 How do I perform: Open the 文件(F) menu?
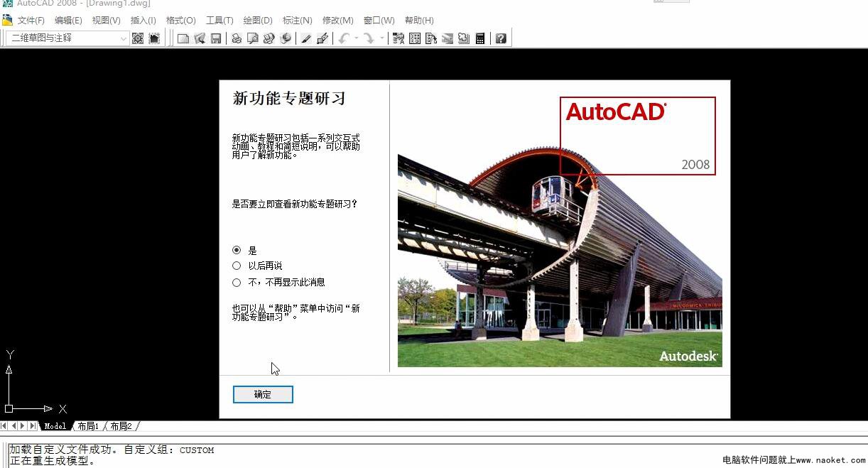[x=31, y=21]
